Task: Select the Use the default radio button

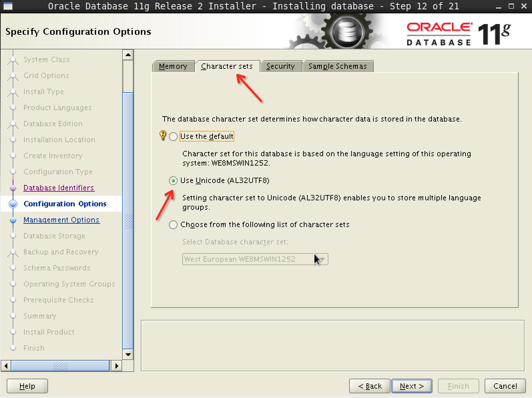Action: tap(173, 137)
